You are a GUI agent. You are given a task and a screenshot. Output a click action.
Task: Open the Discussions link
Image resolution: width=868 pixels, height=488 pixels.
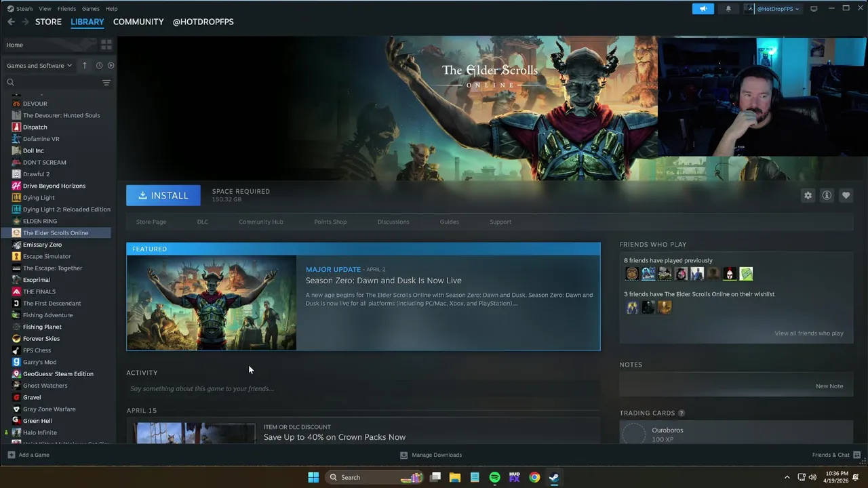point(393,222)
